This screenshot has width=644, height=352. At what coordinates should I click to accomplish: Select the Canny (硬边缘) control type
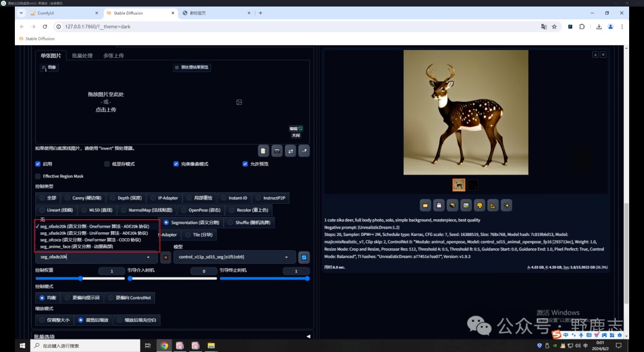coord(83,198)
